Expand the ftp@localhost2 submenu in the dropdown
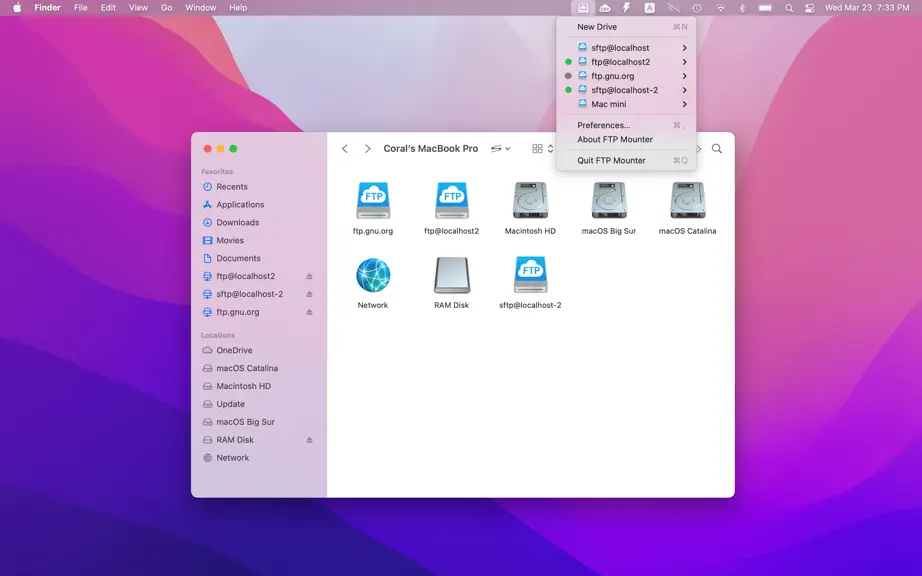The width and height of the screenshot is (922, 576). (684, 62)
